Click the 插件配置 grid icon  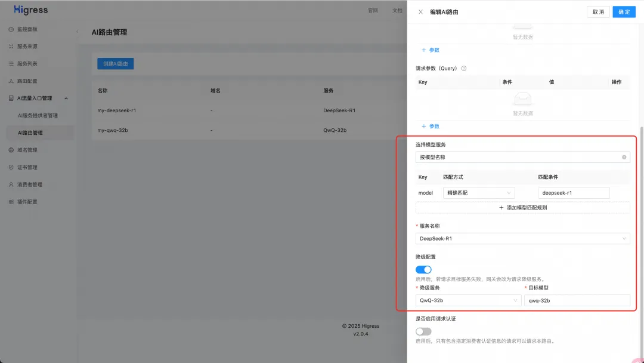11,202
